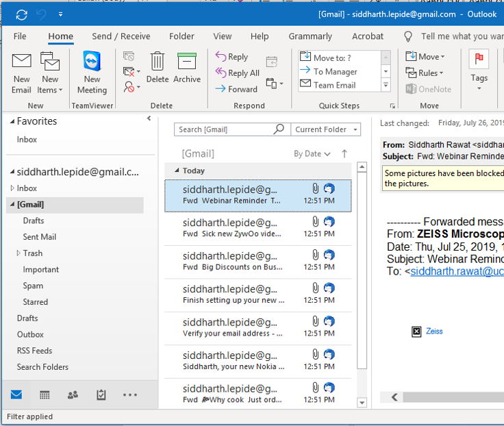Open Inbox under Favorites
This screenshot has height=426, width=504.
[x=27, y=139]
